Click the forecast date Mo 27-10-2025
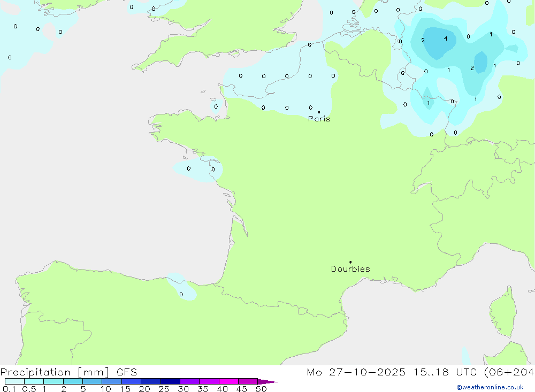Viewport: 535px width, 392px height. 356,372
